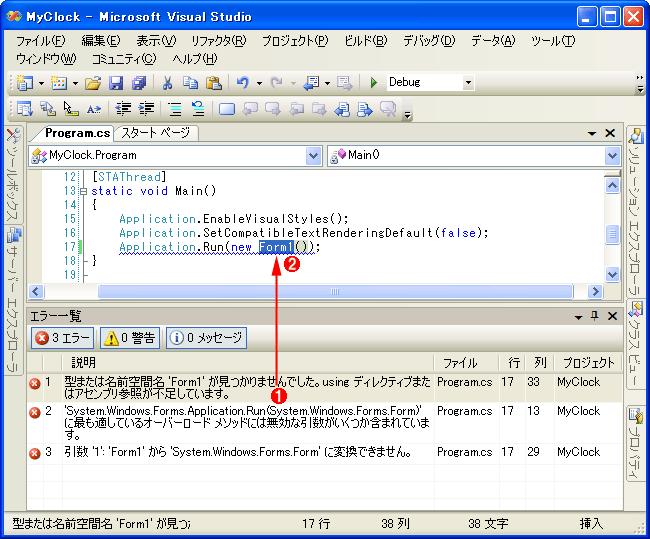650x539 pixels.
Task: Click the editor scroll down arrow
Action: (x=612, y=274)
